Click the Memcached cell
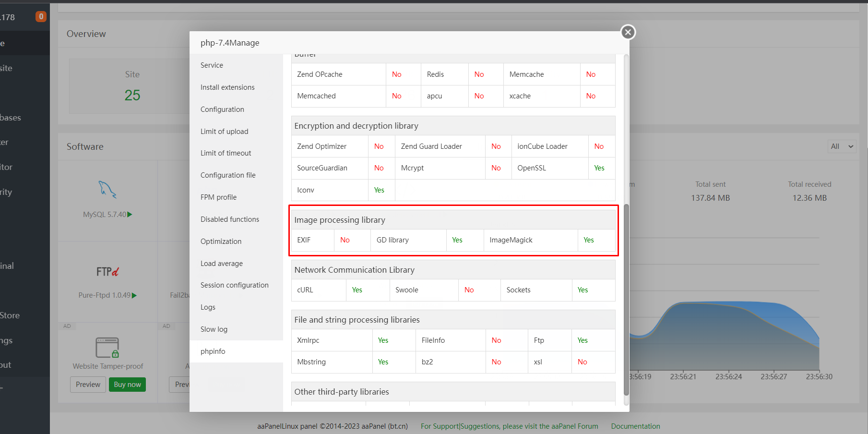The width and height of the screenshot is (868, 434). (339, 96)
